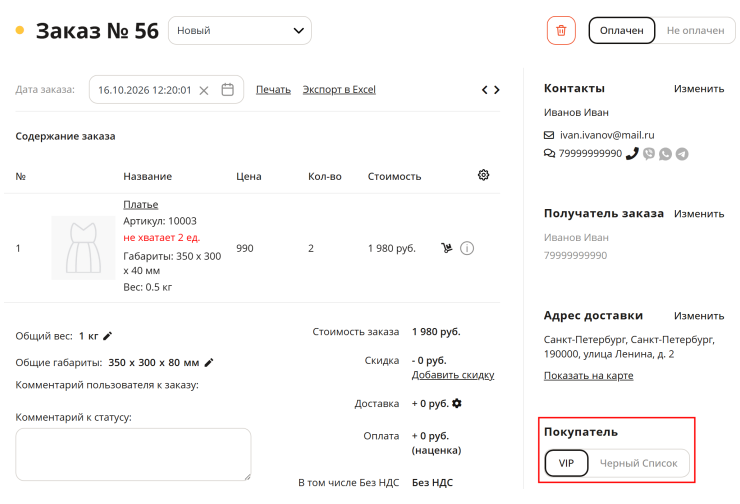
Task: Add buyer to Черный Список
Action: click(x=638, y=463)
